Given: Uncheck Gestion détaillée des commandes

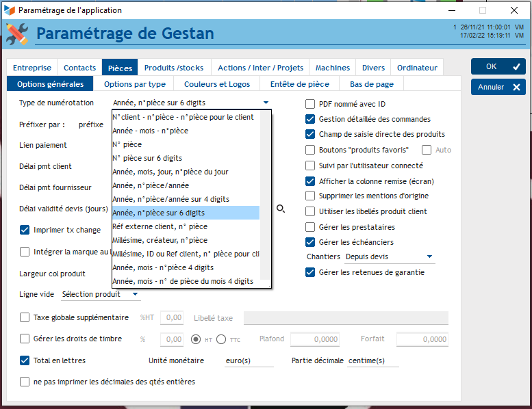Looking at the screenshot, I should 310,119.
